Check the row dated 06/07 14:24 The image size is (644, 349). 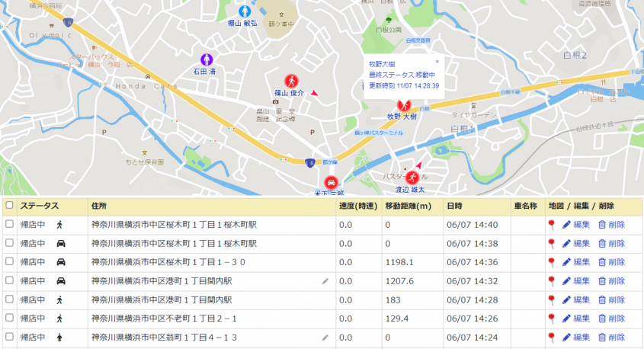click(9, 336)
